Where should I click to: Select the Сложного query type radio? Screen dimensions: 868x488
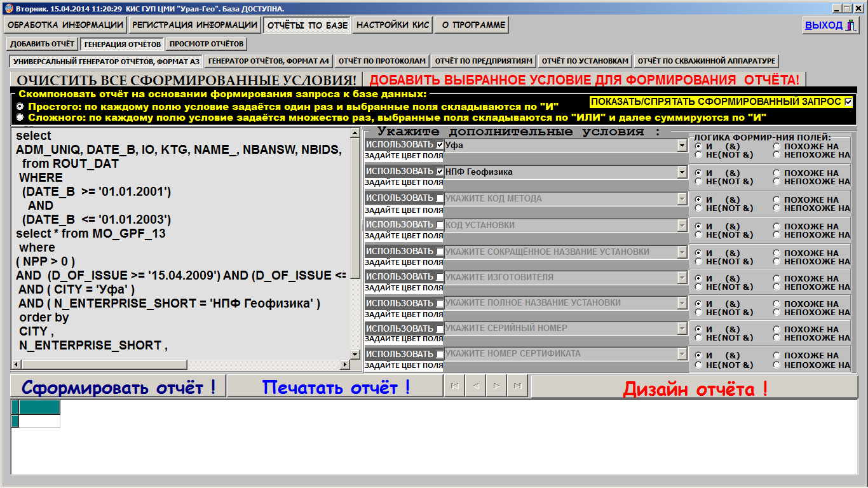(20, 117)
